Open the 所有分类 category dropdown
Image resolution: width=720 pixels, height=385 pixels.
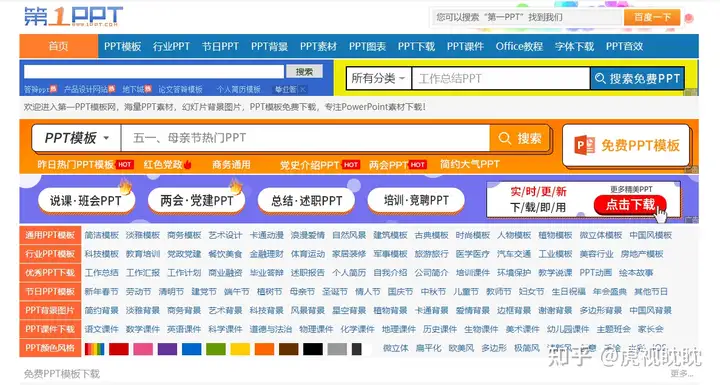(378, 79)
